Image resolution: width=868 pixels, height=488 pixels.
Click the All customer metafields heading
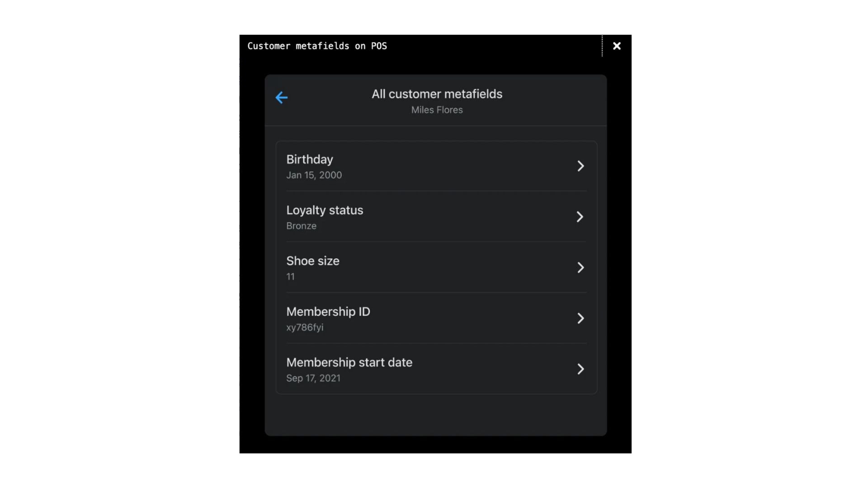(x=437, y=94)
